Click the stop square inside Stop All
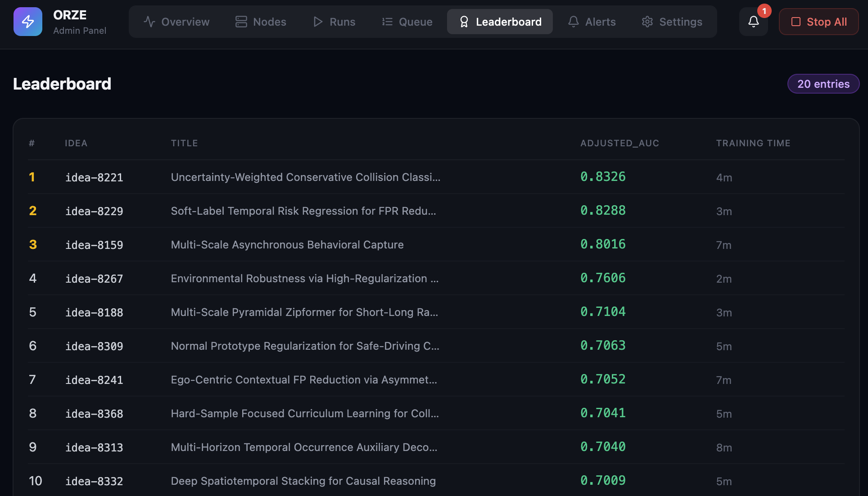The image size is (868, 496). (x=796, y=21)
